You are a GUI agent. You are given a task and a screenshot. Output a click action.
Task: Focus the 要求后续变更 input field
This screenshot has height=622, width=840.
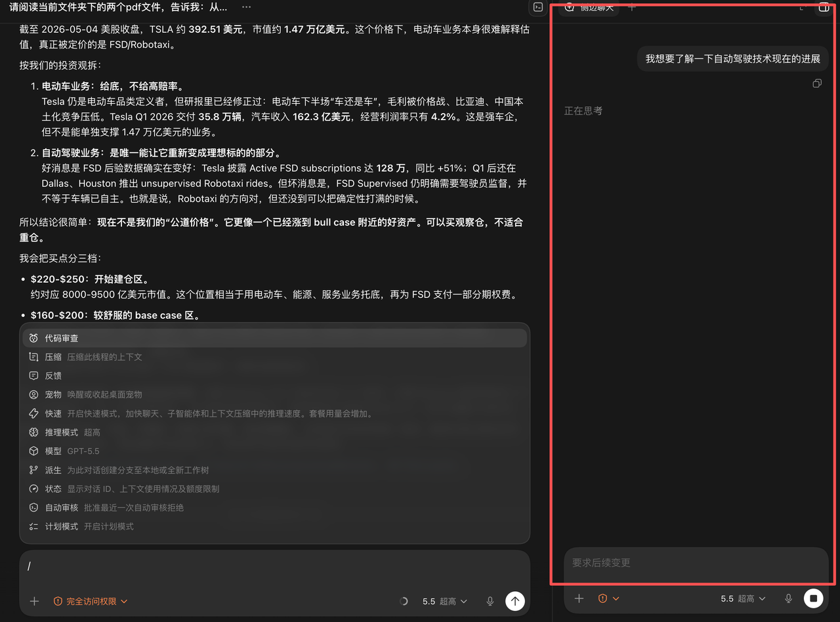click(x=696, y=563)
